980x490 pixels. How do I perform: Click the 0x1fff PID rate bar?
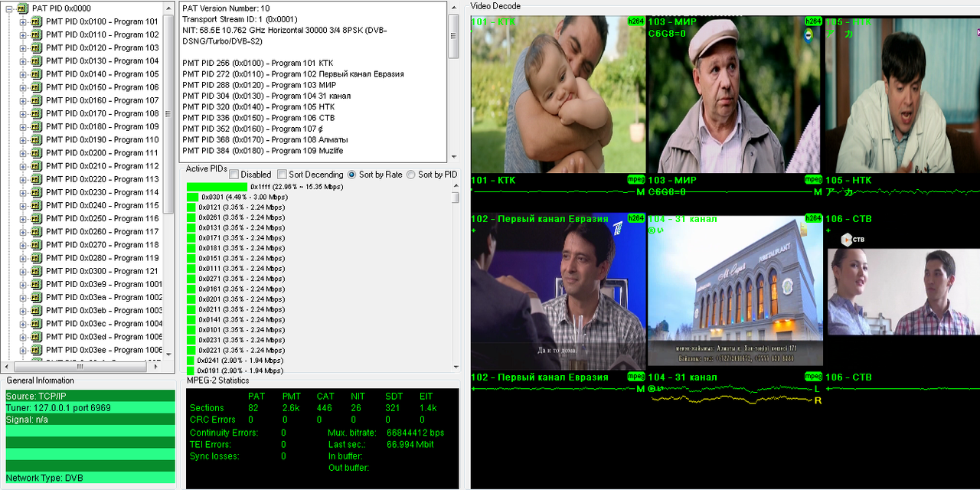(217, 186)
